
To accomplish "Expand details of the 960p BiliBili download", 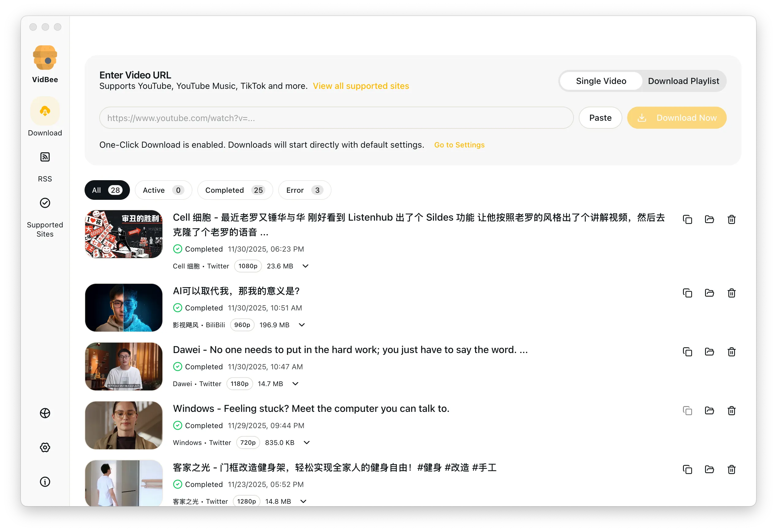I will [302, 325].
